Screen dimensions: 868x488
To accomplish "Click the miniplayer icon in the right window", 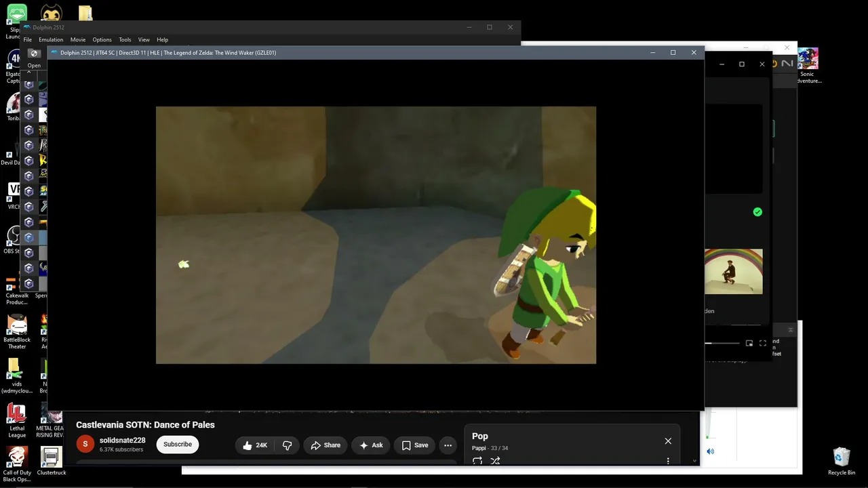I will (749, 344).
